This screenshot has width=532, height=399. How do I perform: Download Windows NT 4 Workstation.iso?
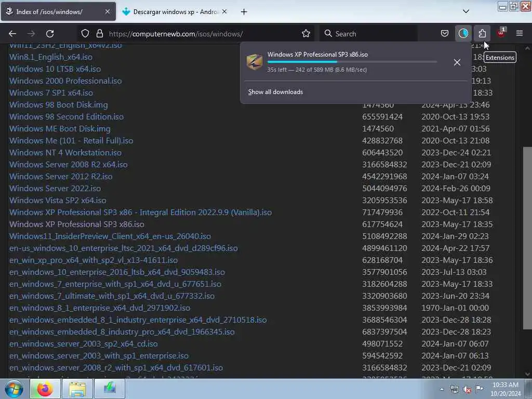click(65, 152)
